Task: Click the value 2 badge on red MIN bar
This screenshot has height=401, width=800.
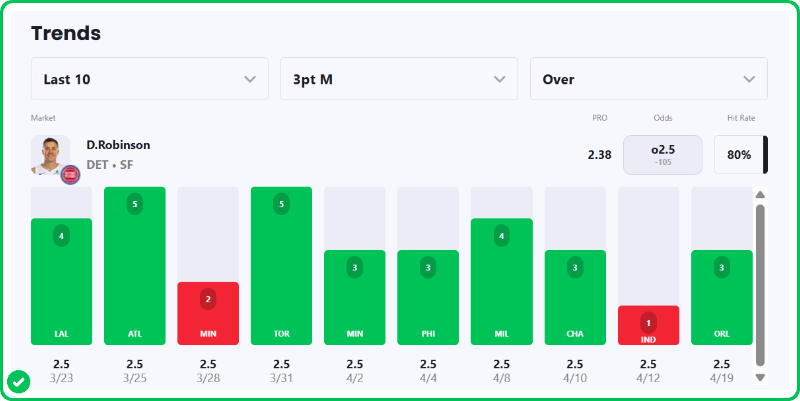Action: (208, 299)
